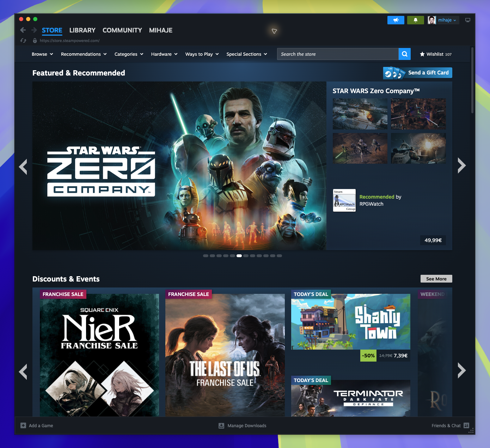Reload the store page

(23, 41)
